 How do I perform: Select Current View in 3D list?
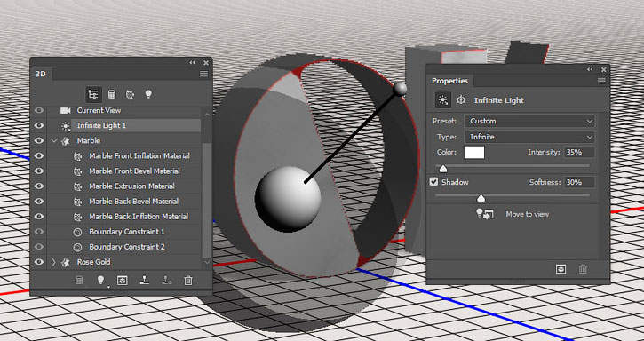coord(99,110)
